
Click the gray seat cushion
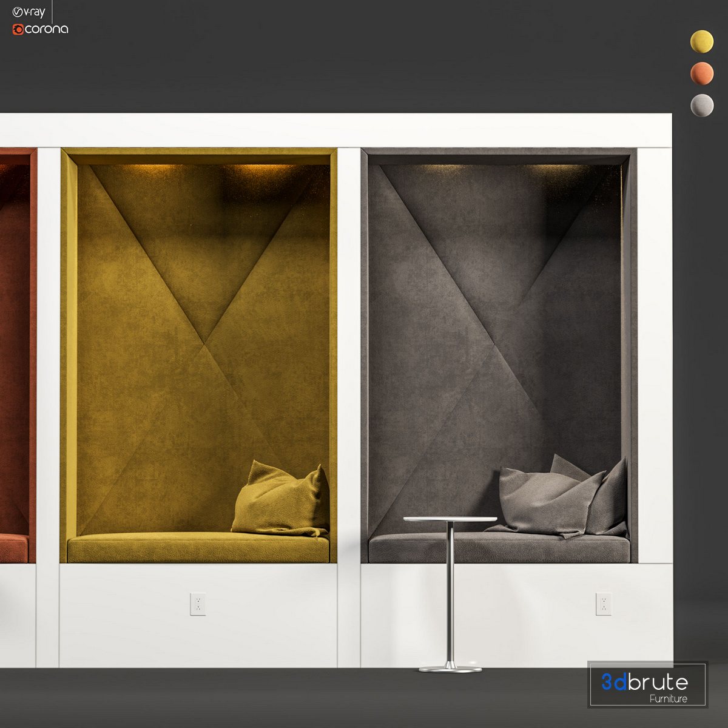pos(499,548)
